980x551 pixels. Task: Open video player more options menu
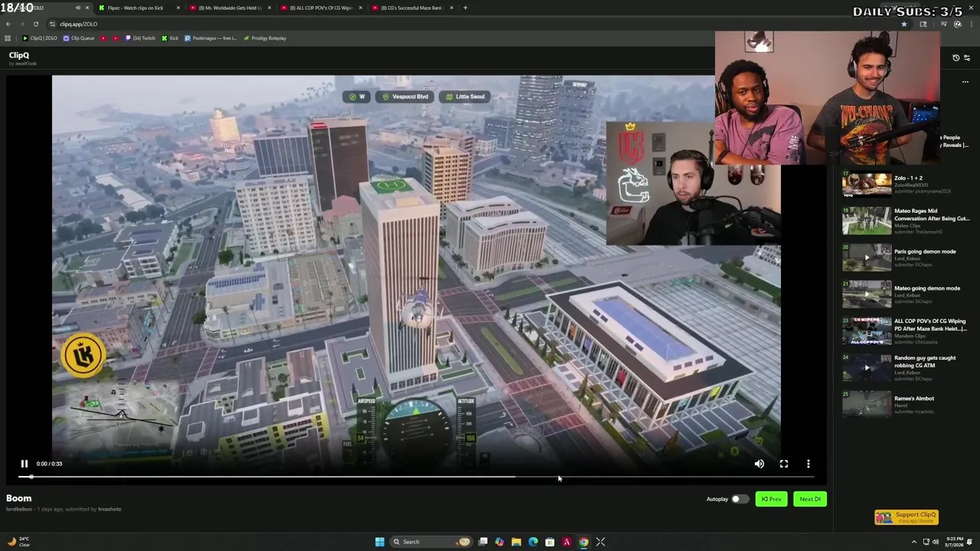pos(808,464)
